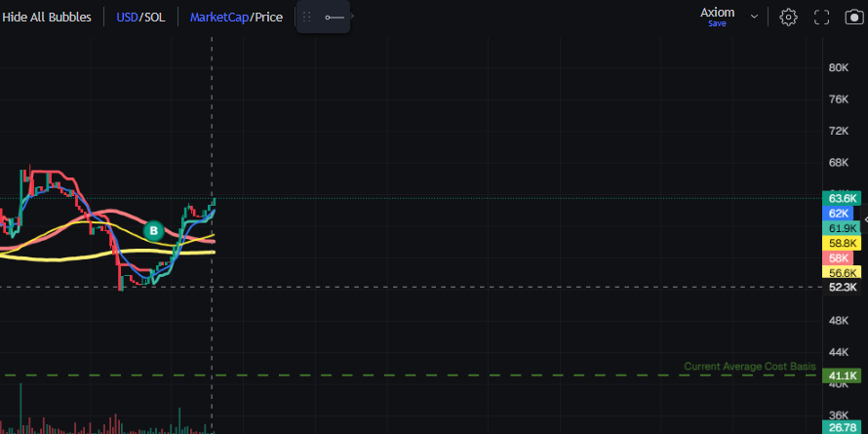Expand the collapsed right side panel arrow

(x=865, y=219)
